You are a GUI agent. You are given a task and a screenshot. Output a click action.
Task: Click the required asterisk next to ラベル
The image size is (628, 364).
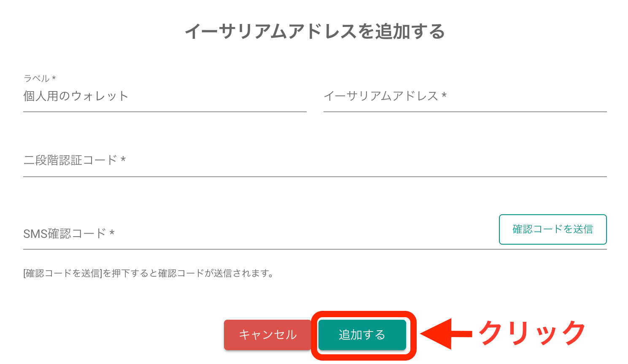pos(54,78)
